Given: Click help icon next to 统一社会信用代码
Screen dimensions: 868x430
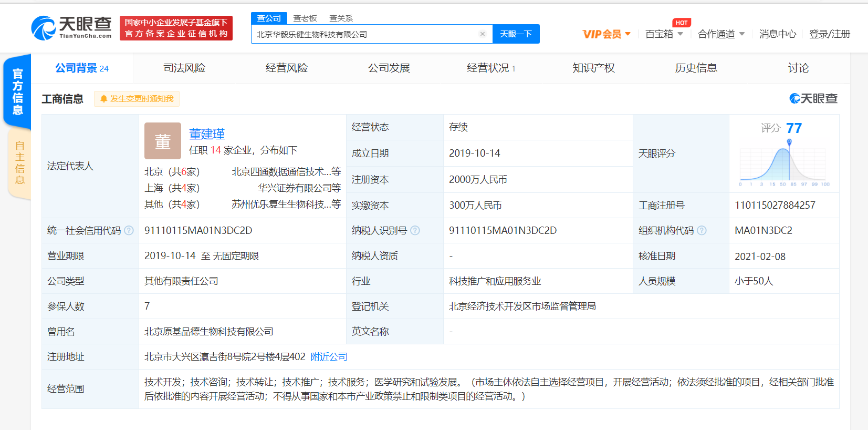Looking at the screenshot, I should coord(129,230).
